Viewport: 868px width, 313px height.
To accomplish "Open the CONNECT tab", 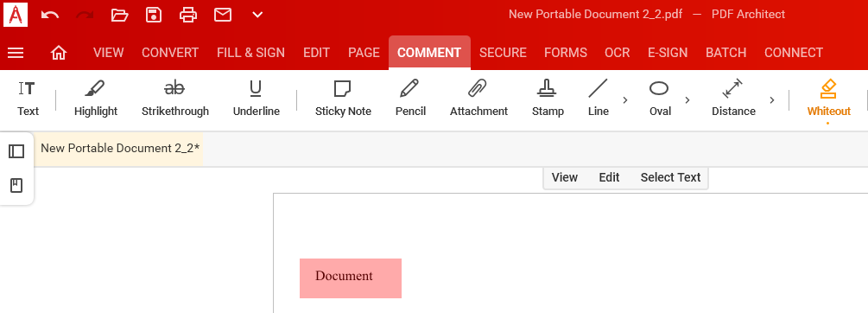I will pyautogui.click(x=793, y=53).
